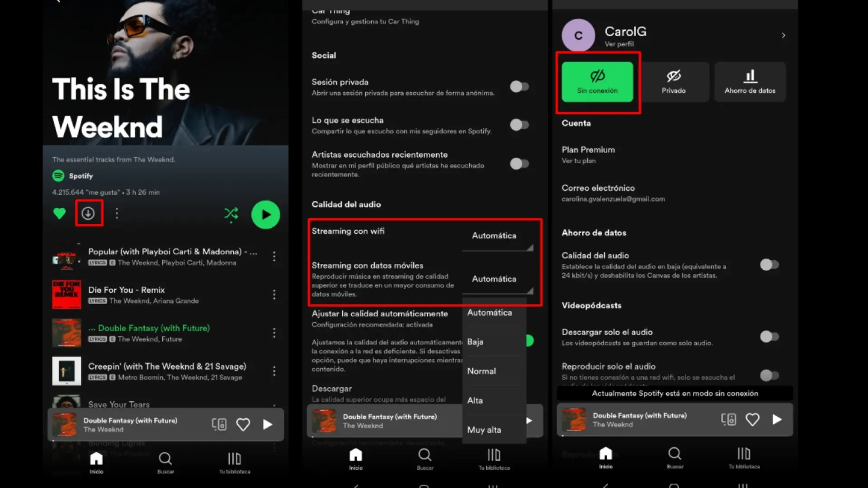Toggle Sesión privada switch
Viewport: 868px width, 488px height.
519,87
